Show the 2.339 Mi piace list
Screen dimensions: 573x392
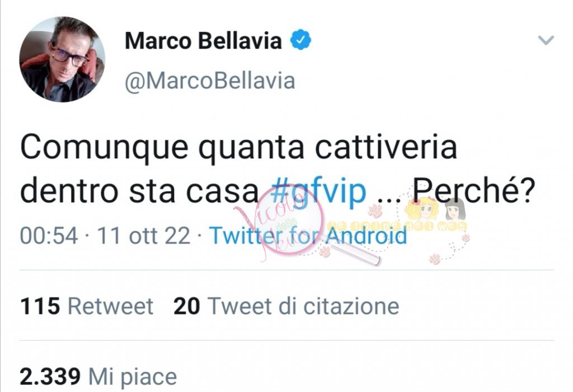pyautogui.click(x=98, y=377)
